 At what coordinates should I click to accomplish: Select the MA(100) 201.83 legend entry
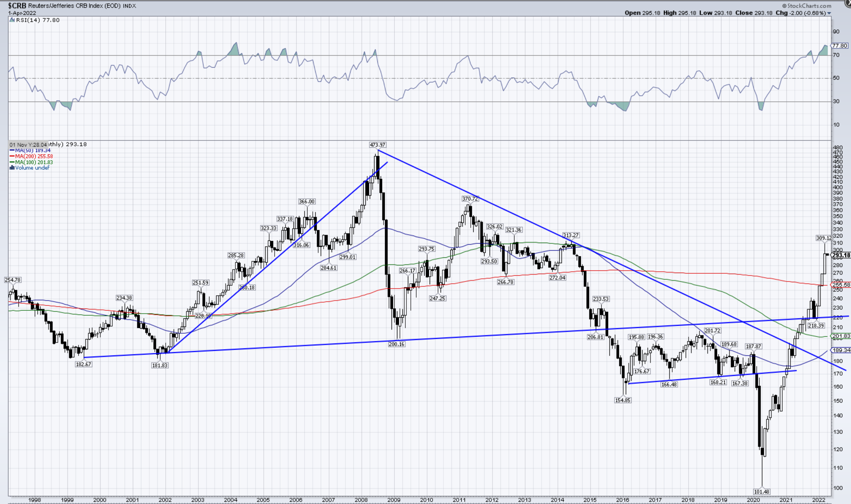coord(34,162)
